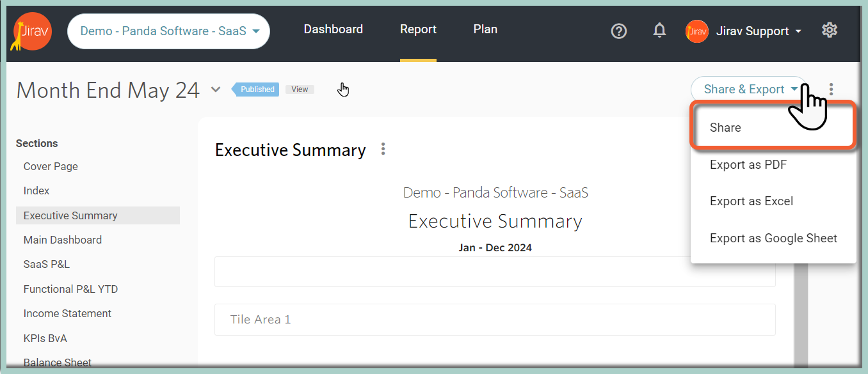The height and width of the screenshot is (374, 868).
Task: Open the Share & Export dropdown
Action: pos(749,90)
